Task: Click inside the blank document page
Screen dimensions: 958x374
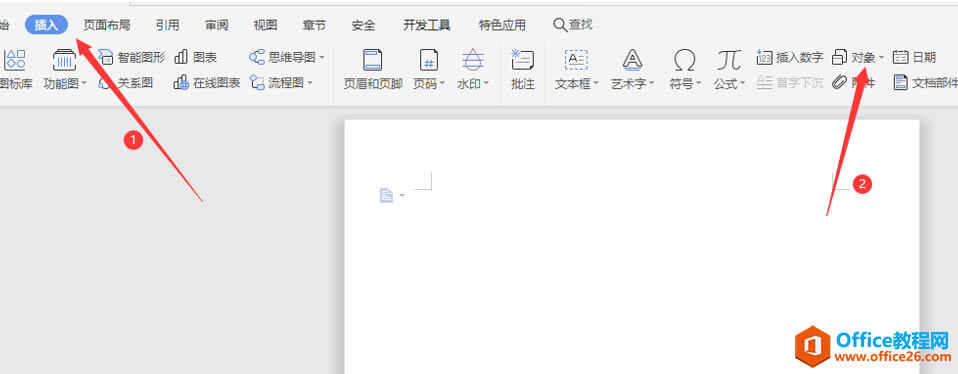Action: [x=632, y=247]
